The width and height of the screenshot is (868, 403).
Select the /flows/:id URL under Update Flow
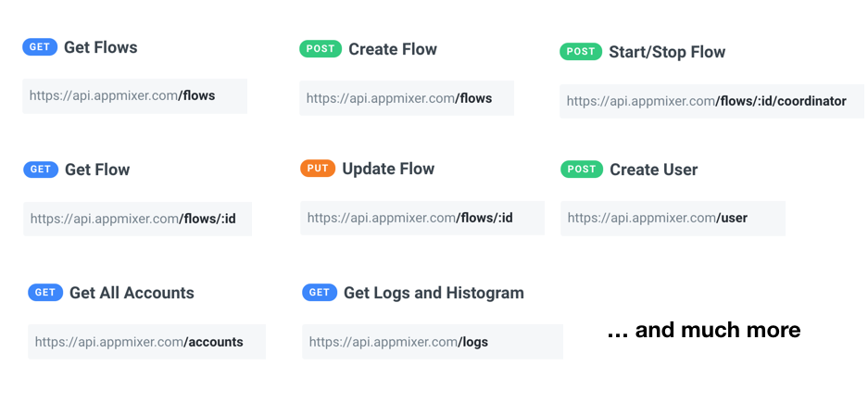[x=423, y=218]
